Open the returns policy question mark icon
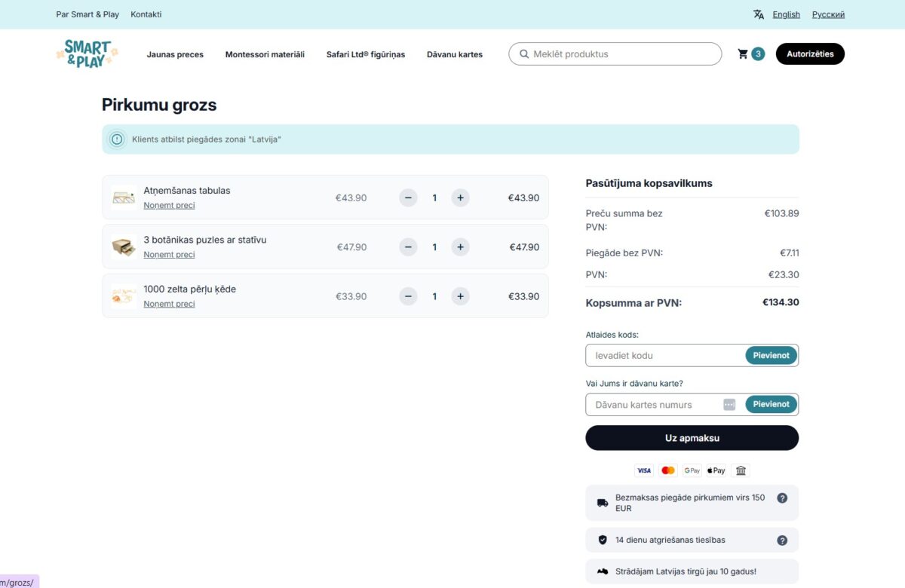This screenshot has height=588, width=905. click(x=782, y=540)
